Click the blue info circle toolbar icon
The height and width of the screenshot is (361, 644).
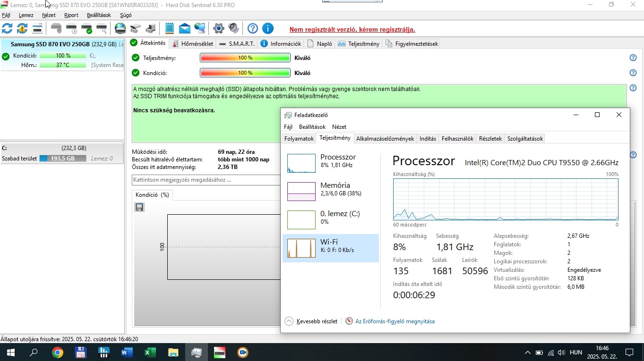pyautogui.click(x=268, y=28)
